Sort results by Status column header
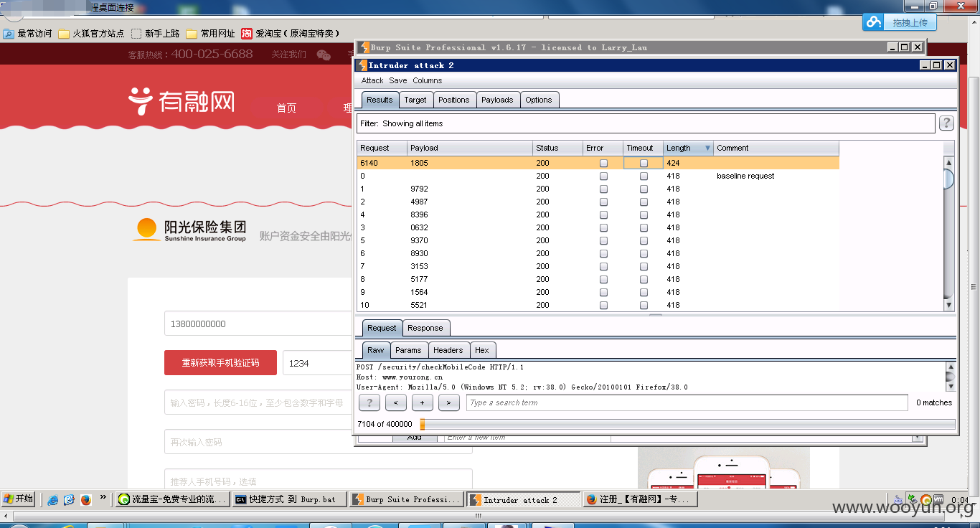Image resolution: width=980 pixels, height=528 pixels. pos(557,148)
